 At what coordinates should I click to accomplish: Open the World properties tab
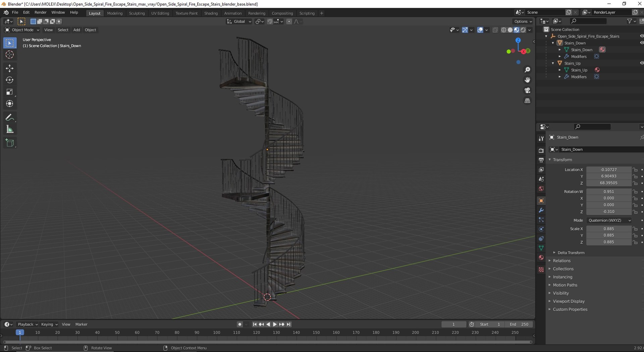(541, 189)
